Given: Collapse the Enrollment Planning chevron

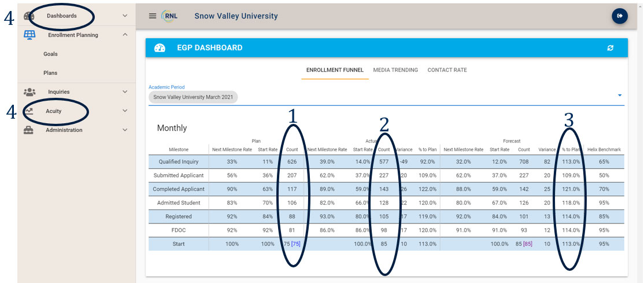Looking at the screenshot, I should point(125,35).
